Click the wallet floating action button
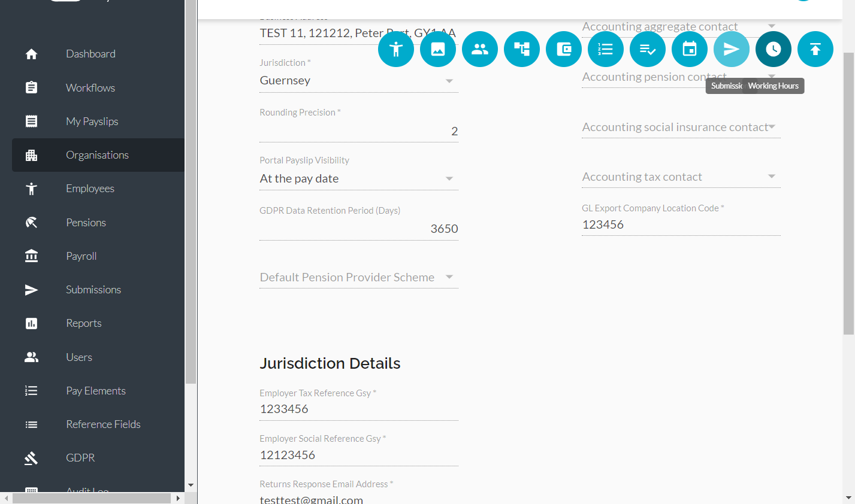Viewport: 855px width, 504px height. coord(564,49)
